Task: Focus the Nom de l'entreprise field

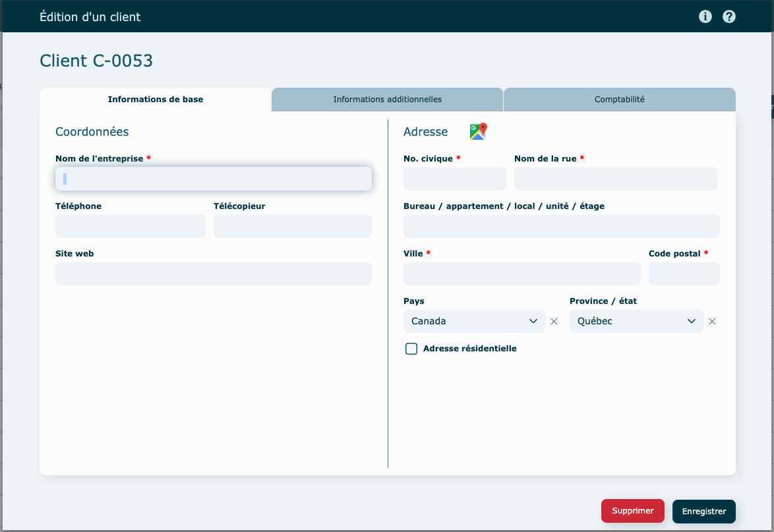Action: (214, 179)
